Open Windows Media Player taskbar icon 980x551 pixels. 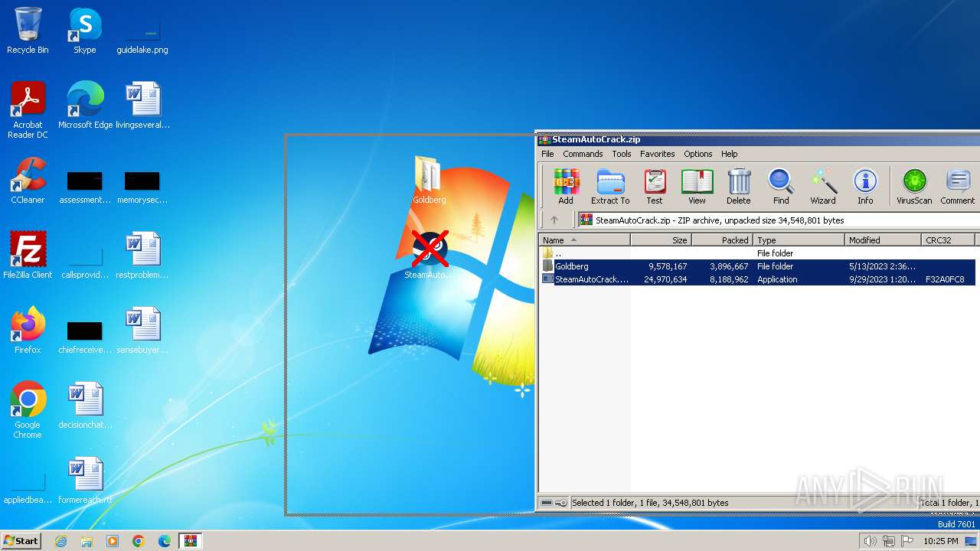pyautogui.click(x=113, y=541)
